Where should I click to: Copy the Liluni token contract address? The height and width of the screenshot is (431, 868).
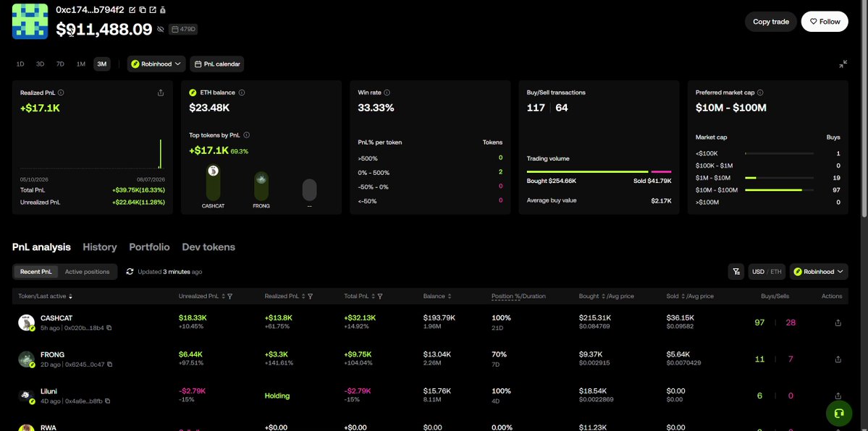pyautogui.click(x=107, y=401)
